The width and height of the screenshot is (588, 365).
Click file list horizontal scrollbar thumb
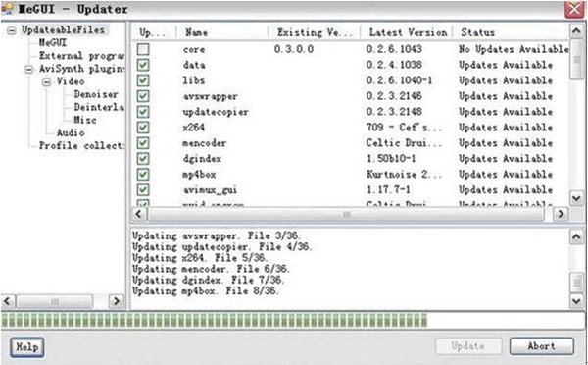346,215
